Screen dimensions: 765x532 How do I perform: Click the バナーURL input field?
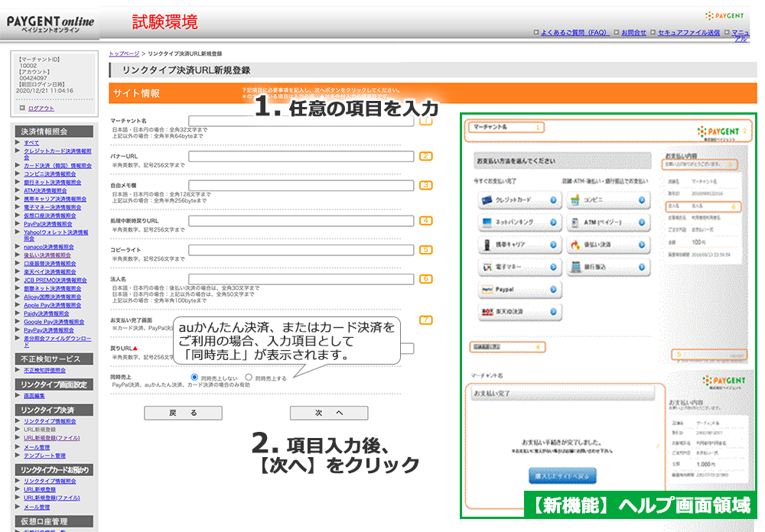(x=301, y=156)
